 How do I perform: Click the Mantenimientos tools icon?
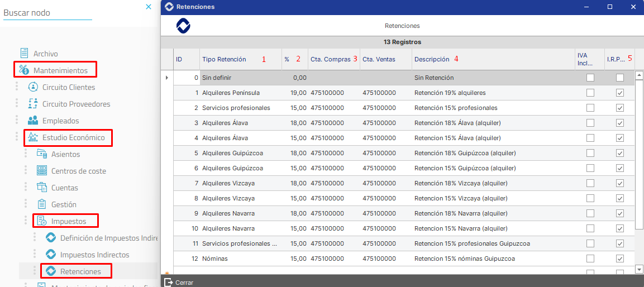pos(24,70)
